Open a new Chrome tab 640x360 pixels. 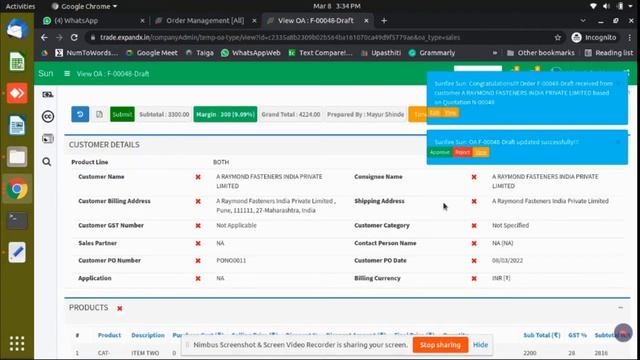pyautogui.click(x=384, y=20)
